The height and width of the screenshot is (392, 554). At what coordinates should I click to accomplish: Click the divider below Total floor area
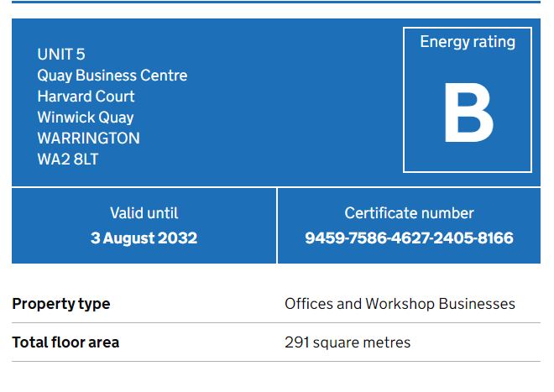(276, 362)
